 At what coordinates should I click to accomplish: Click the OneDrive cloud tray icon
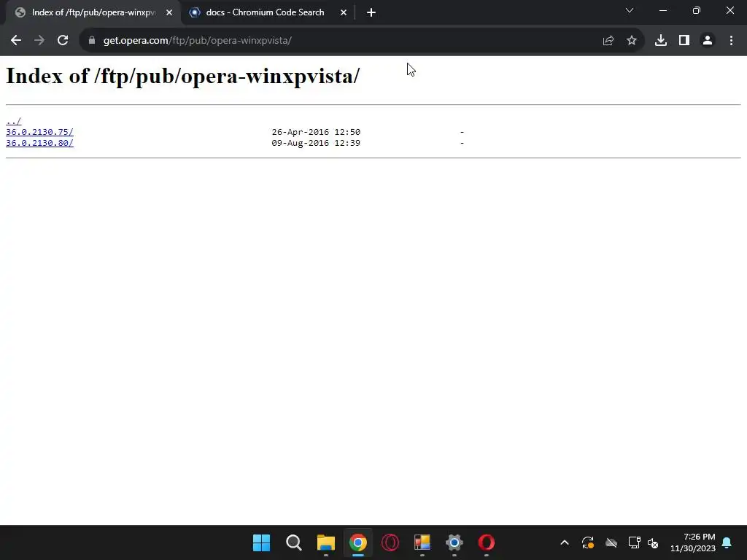(x=611, y=542)
